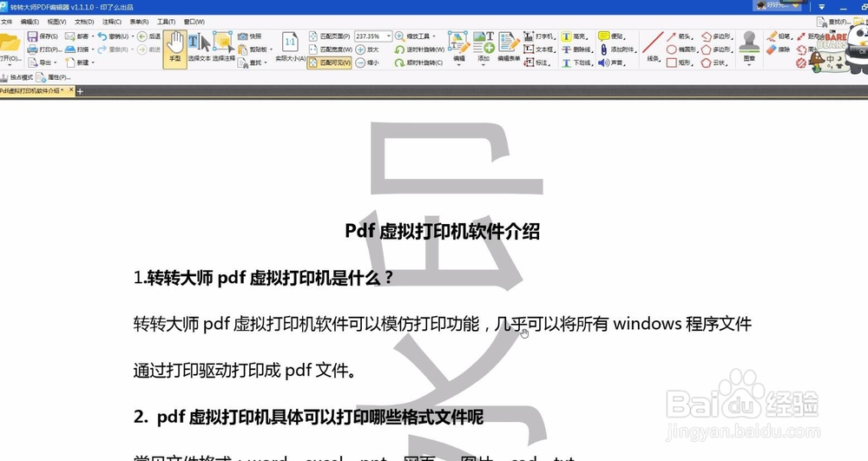Select the 擦除 eraser tool
The width and height of the screenshot is (868, 461).
point(779,49)
